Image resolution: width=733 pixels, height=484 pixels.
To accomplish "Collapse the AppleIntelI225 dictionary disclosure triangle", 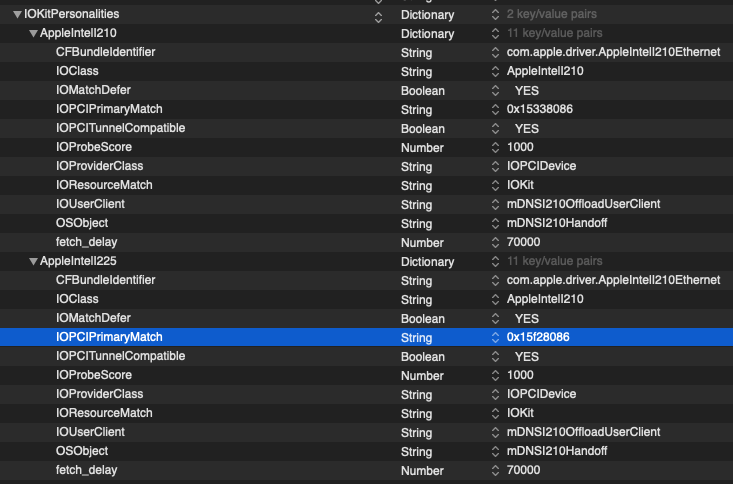I will tap(33, 261).
